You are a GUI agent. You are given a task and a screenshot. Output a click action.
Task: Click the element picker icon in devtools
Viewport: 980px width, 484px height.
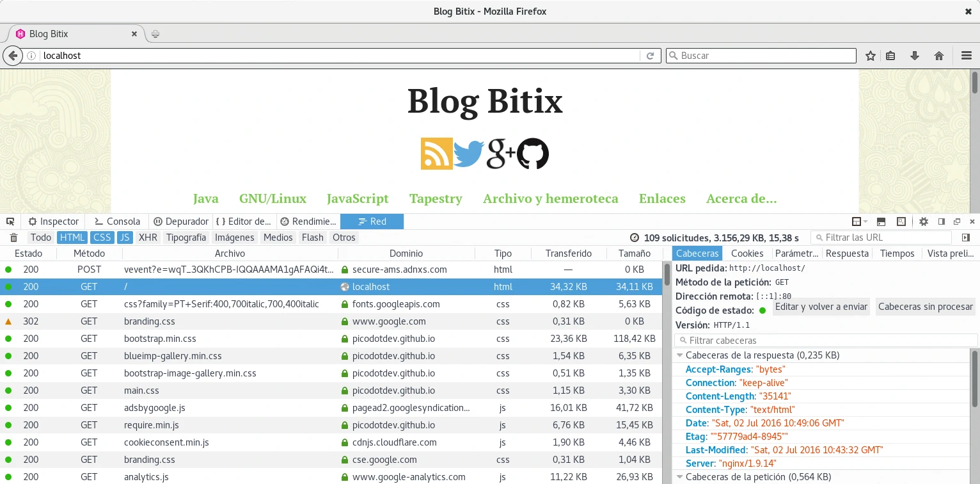click(x=11, y=222)
